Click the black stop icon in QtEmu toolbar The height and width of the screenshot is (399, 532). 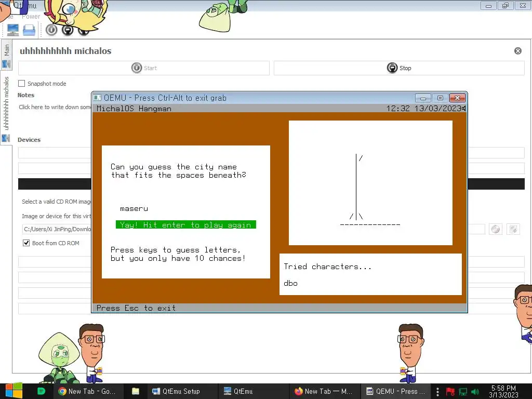tap(68, 30)
